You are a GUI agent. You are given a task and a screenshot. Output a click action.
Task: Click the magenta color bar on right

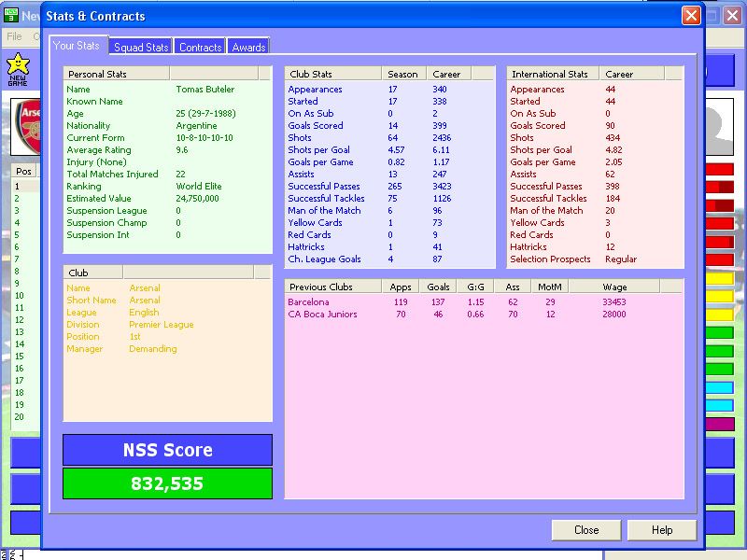pos(719,424)
